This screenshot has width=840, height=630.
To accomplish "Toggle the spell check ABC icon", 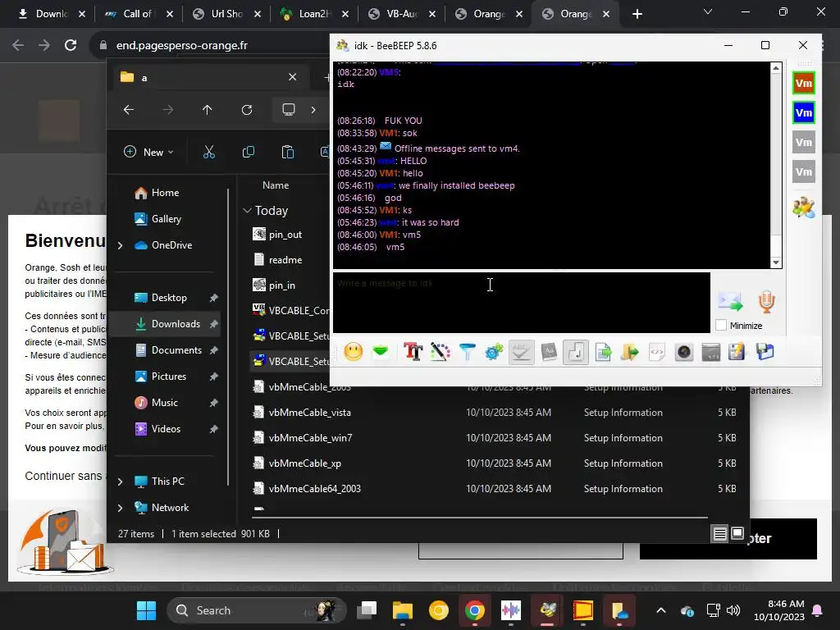I will (x=521, y=352).
